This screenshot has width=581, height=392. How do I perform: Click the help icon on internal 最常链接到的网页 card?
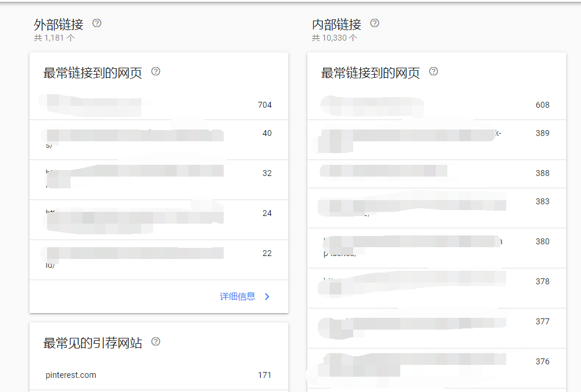[x=434, y=72]
